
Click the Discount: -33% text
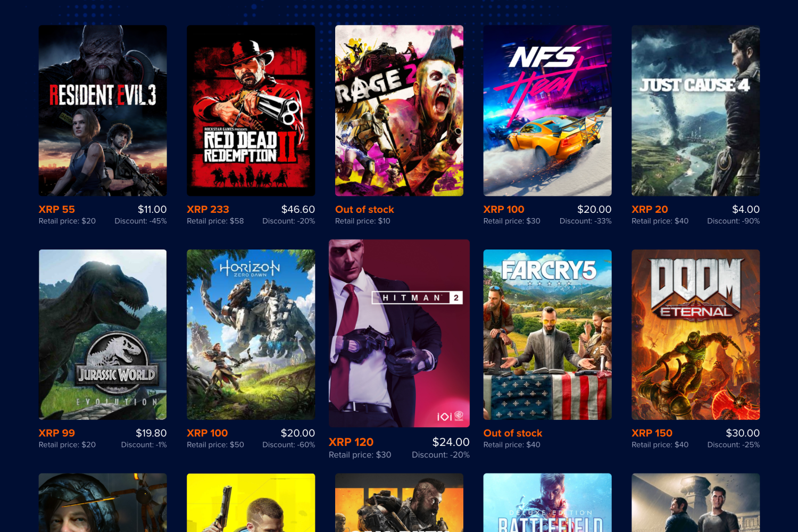click(x=586, y=221)
